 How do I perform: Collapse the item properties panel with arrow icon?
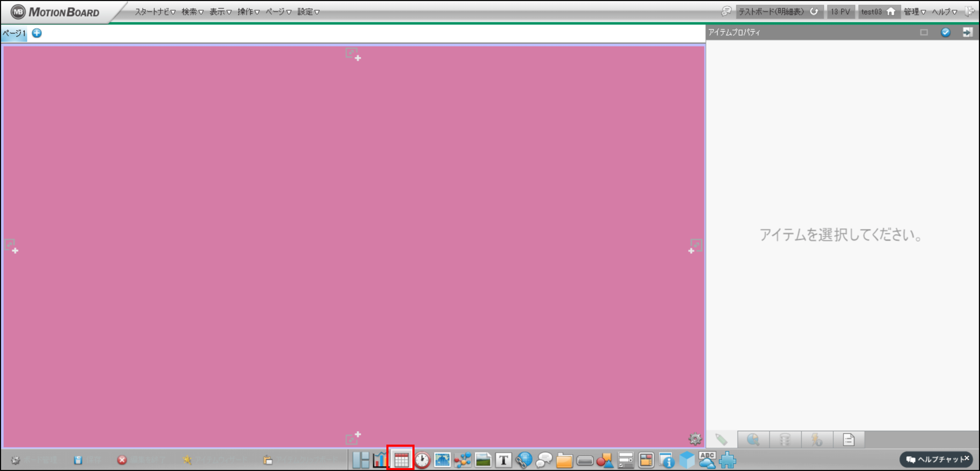967,32
